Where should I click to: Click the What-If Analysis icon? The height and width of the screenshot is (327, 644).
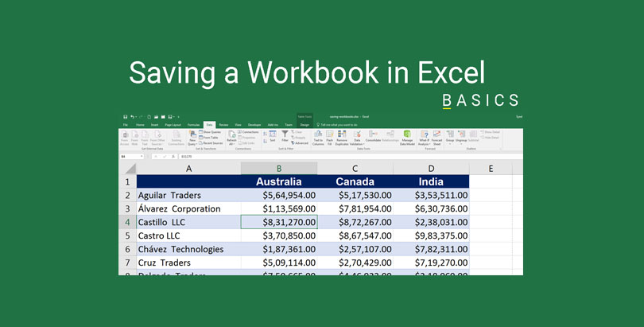coord(425,134)
